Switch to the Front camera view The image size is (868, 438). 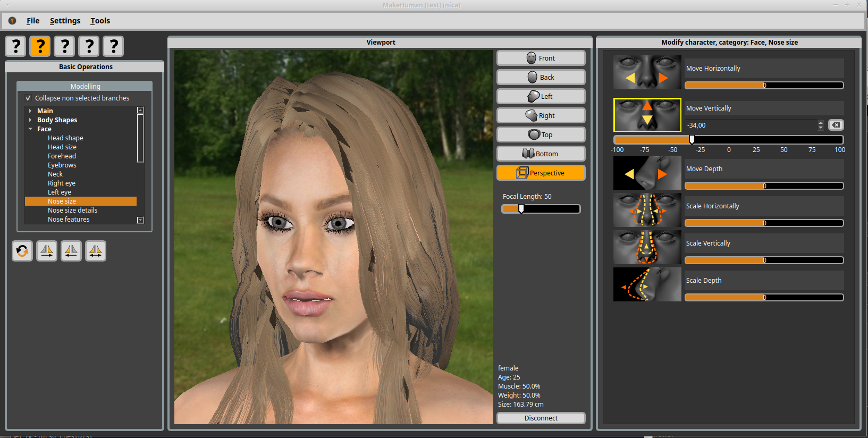(x=541, y=58)
